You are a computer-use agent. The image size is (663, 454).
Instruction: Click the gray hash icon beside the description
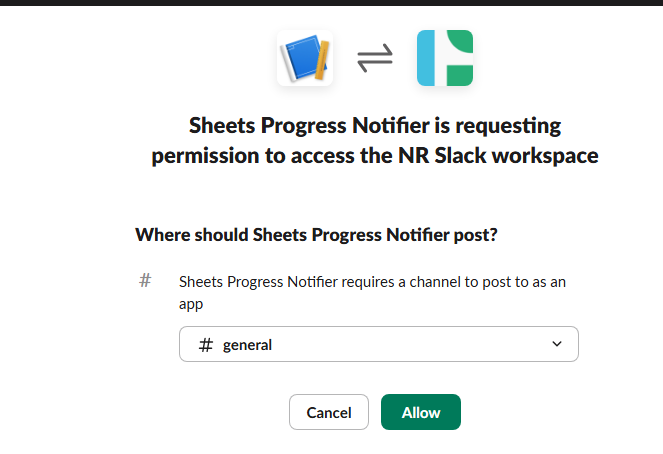coord(145,280)
